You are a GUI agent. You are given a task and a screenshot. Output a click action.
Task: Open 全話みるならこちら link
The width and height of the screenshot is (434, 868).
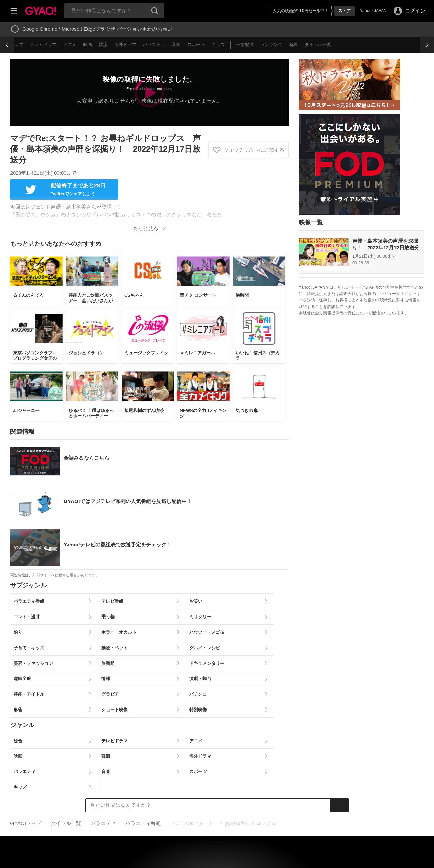pyautogui.click(x=86, y=458)
